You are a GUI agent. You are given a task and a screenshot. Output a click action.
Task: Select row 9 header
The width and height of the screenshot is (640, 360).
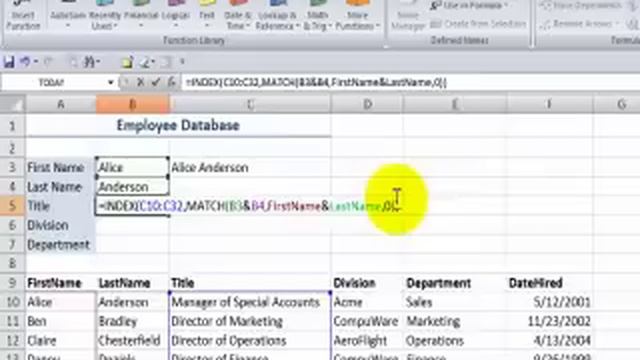pyautogui.click(x=12, y=283)
